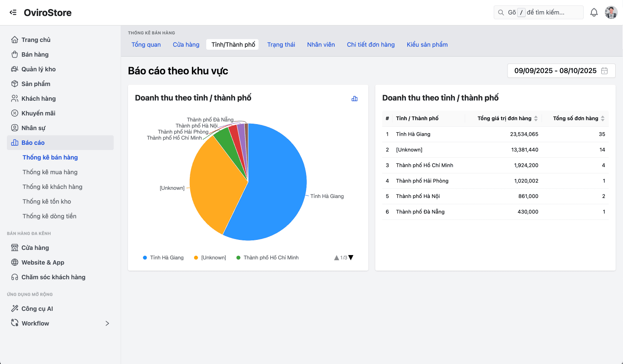This screenshot has width=623, height=364.
Task: Open Thống kê dòng tiền report
Action: [x=50, y=216]
